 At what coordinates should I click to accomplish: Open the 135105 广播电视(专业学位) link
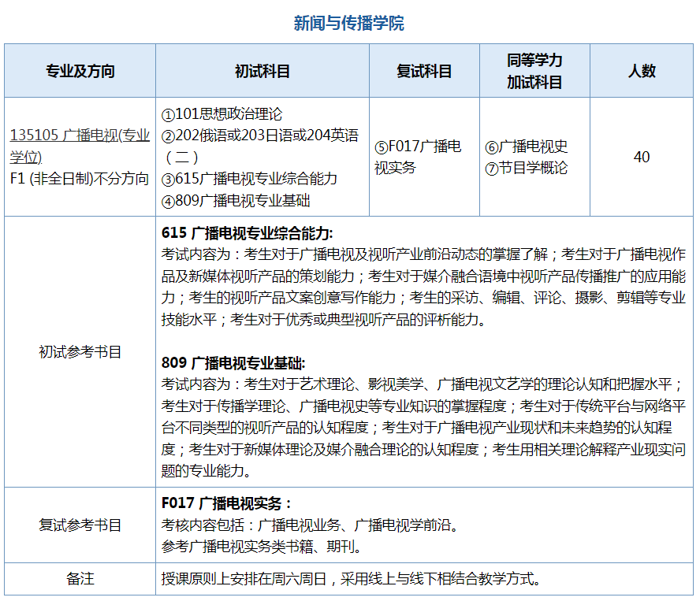point(80,146)
